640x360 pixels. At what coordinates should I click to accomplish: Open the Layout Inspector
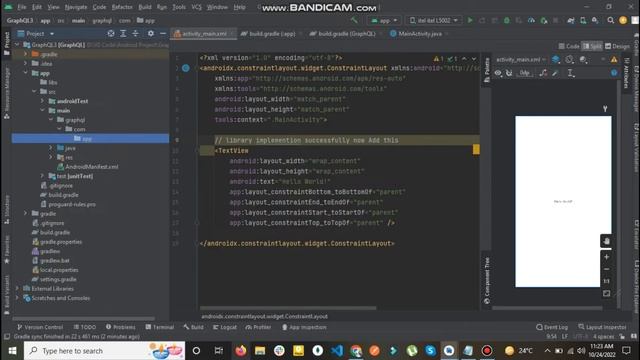click(602, 327)
